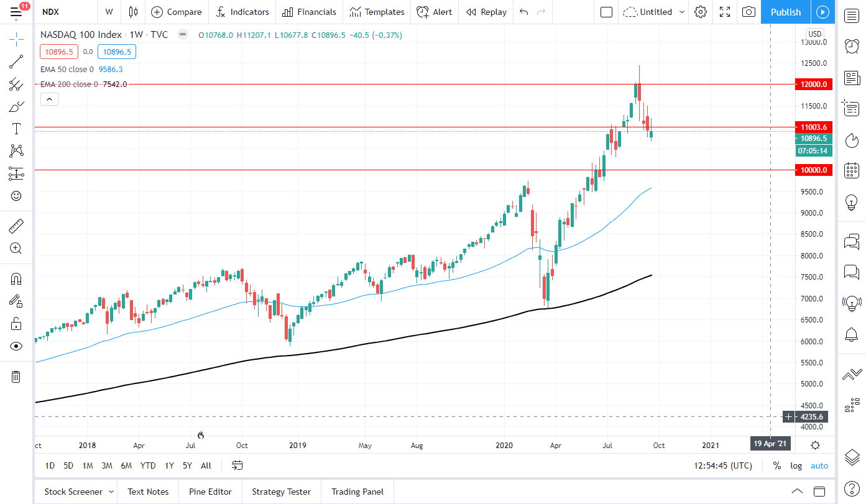Screen dimensions: 866x504
Task: Switch price scale to log mode
Action: (796, 465)
